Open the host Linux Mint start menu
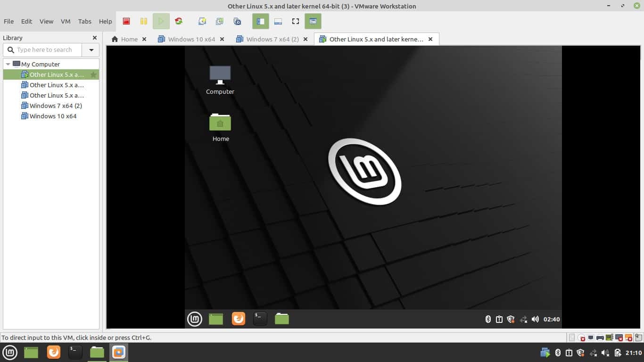 [10, 352]
